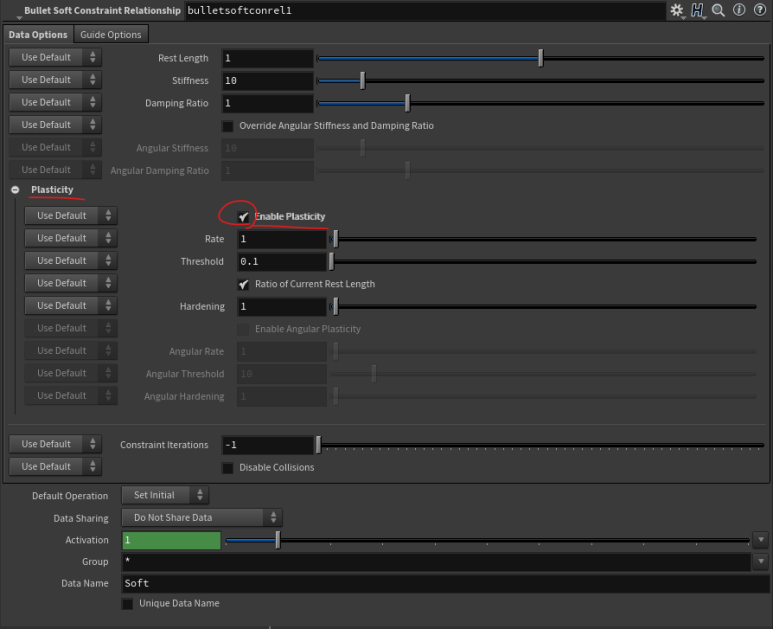Viewport: 773px width, 629px height.
Task: Open Use Default dropdown for Override Angular Stiffness
Action: point(55,125)
